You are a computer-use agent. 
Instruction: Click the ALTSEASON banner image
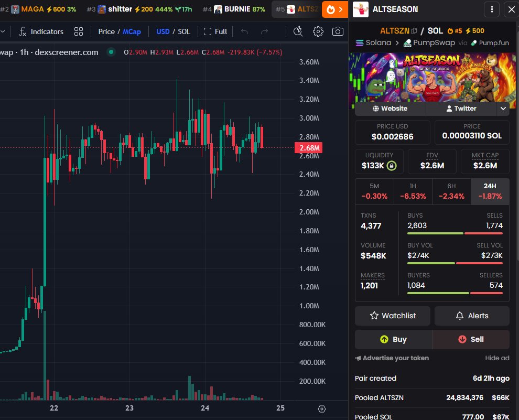(432, 77)
